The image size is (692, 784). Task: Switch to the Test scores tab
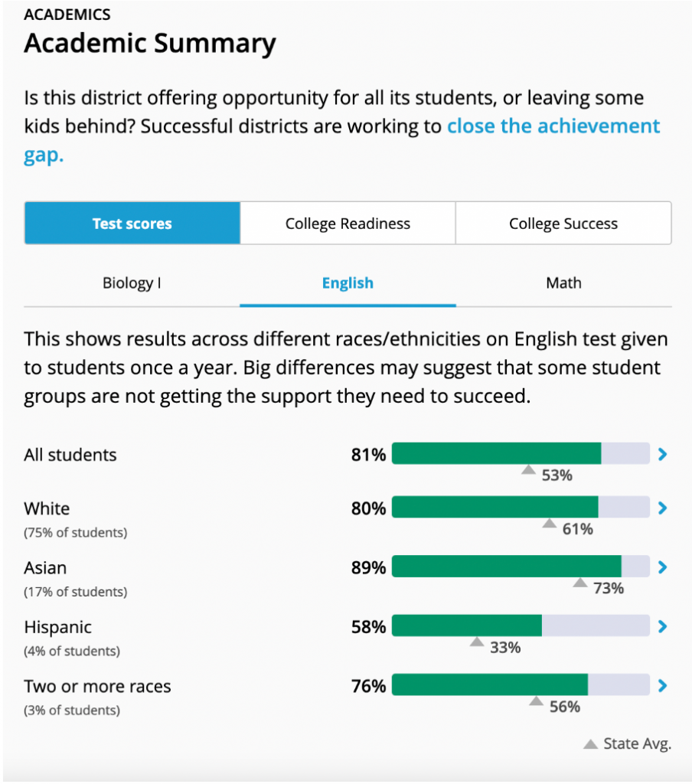pyautogui.click(x=132, y=224)
